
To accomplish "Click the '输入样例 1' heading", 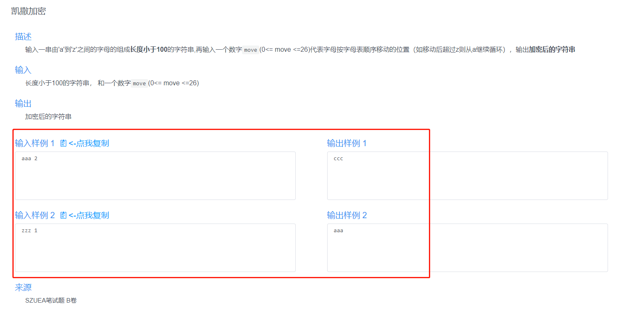I will coord(35,143).
